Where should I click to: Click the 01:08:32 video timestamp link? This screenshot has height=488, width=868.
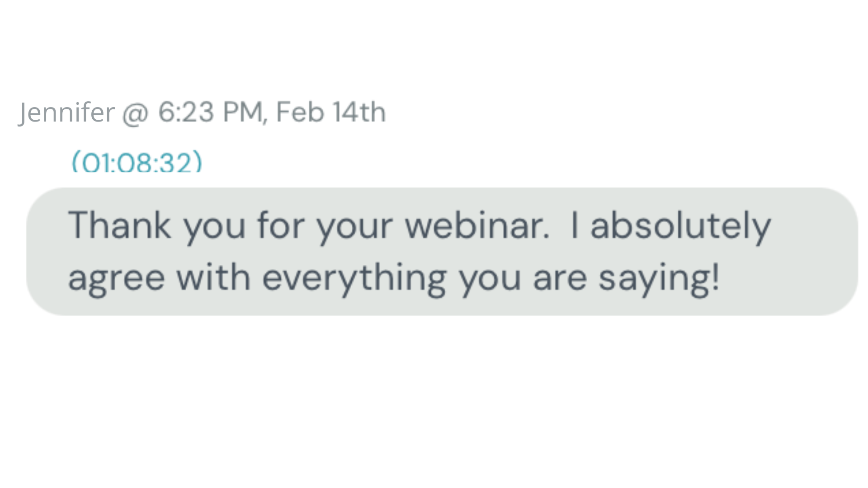tap(137, 162)
